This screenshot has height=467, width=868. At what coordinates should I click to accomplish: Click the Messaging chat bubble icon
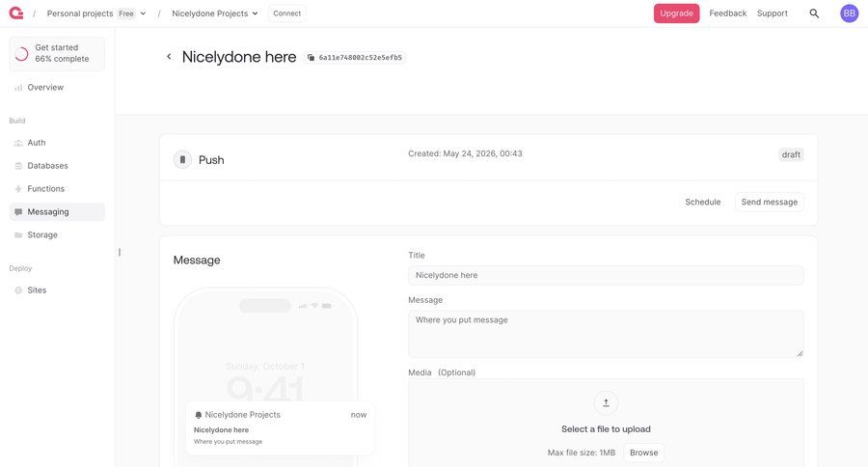coord(18,211)
